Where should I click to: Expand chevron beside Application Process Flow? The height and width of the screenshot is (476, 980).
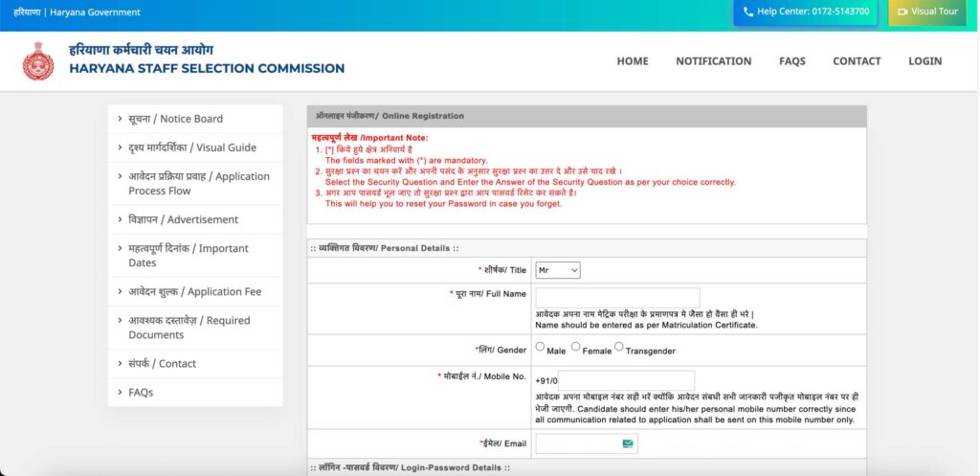coord(120,176)
